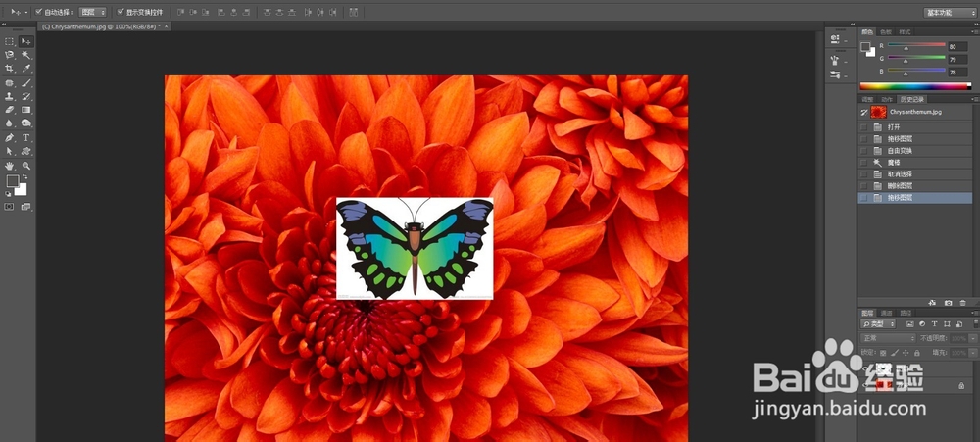Viewport: 980px width, 442px height.
Task: Select the Hand tool
Action: point(10,166)
